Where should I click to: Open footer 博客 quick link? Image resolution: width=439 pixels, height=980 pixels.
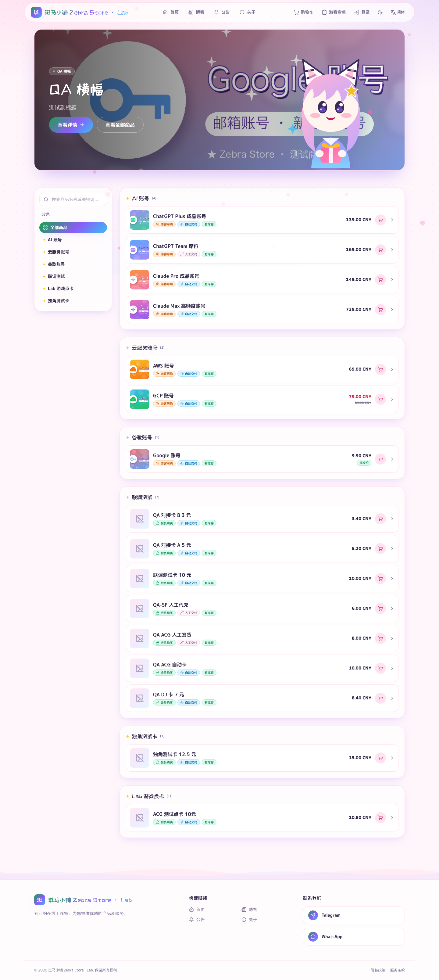[x=249, y=910]
